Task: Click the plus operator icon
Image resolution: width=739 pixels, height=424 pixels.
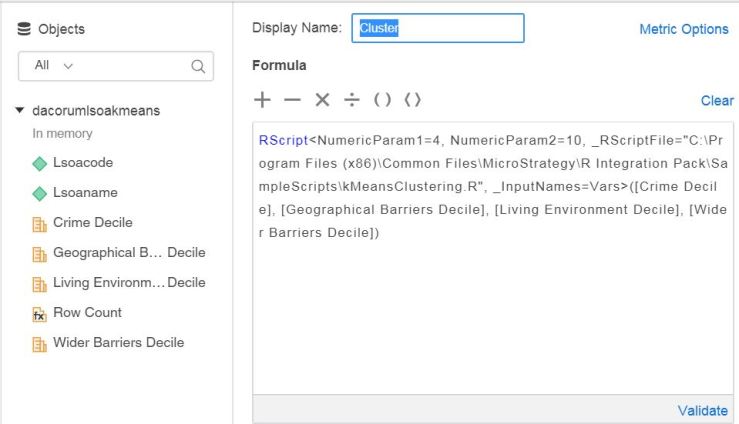Action: click(x=262, y=100)
